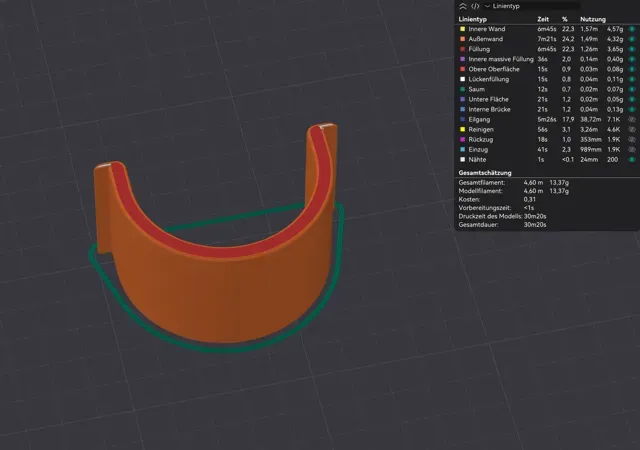This screenshot has height=450, width=640.
Task: Click the Zeit column header
Action: tap(543, 19)
